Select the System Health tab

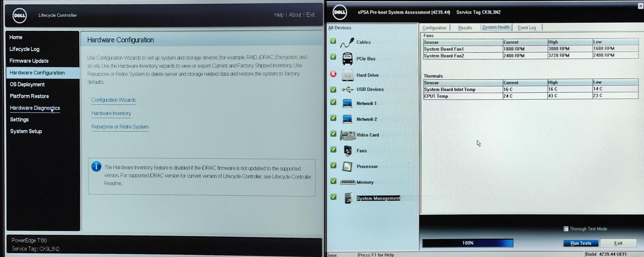point(496,27)
